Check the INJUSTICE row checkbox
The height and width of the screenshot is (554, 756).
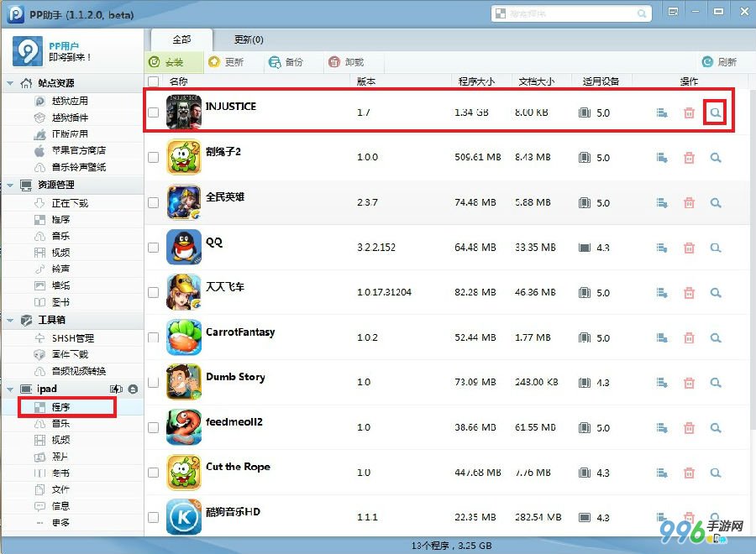154,112
